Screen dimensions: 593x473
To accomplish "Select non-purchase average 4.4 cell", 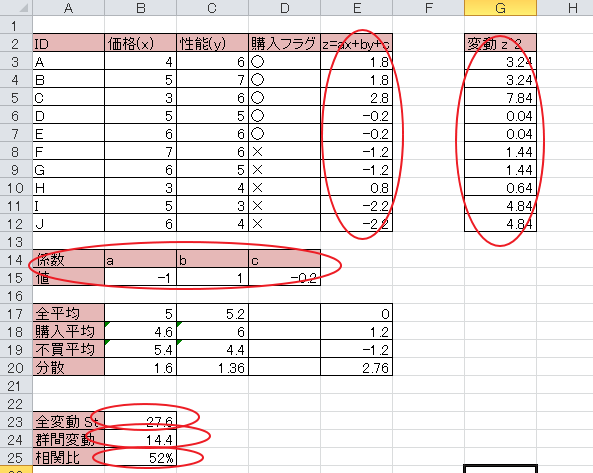I will click(212, 349).
